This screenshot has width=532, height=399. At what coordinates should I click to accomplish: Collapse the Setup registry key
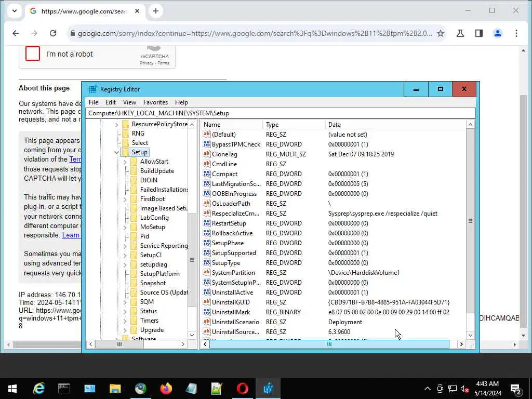116,152
